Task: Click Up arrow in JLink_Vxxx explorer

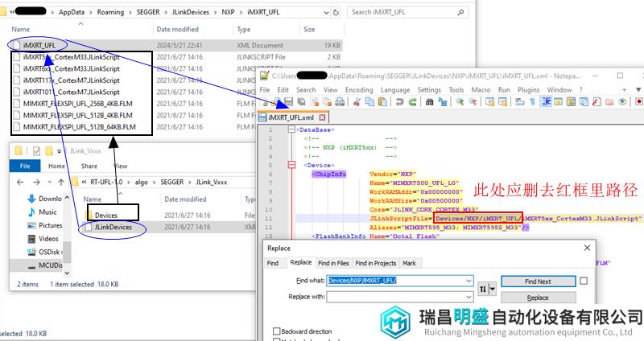Action: (61, 182)
